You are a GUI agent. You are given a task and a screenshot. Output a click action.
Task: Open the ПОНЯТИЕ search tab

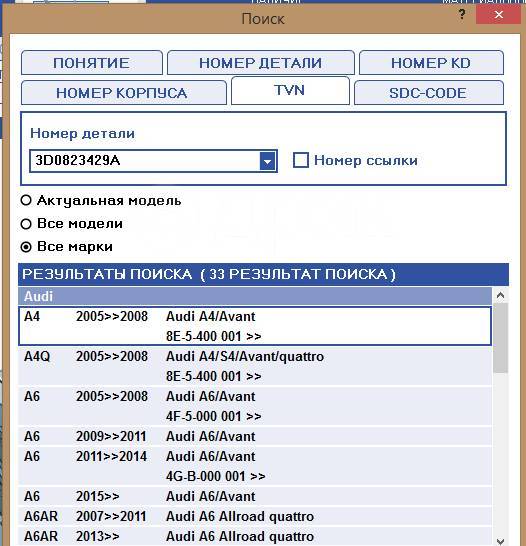[x=92, y=63]
